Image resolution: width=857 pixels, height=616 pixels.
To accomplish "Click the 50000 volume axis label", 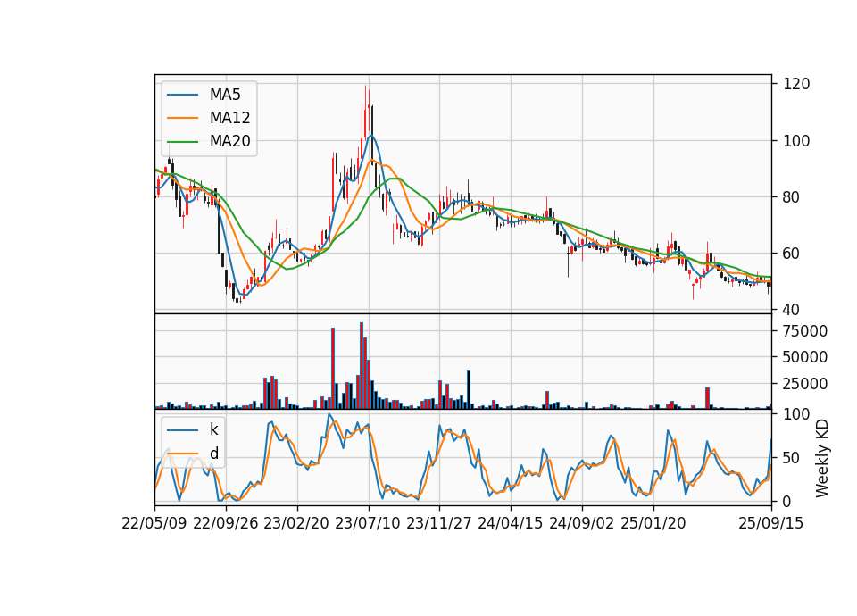I will 805,357.
